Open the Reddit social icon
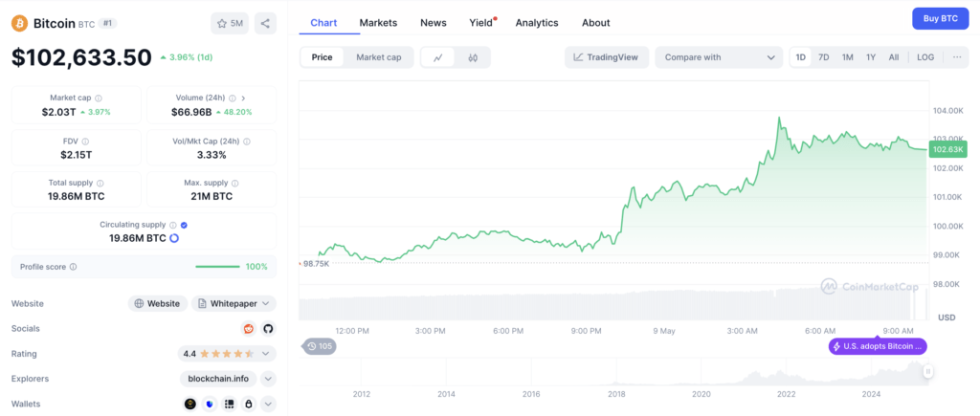Screen dimensions: 980x416 [249, 329]
